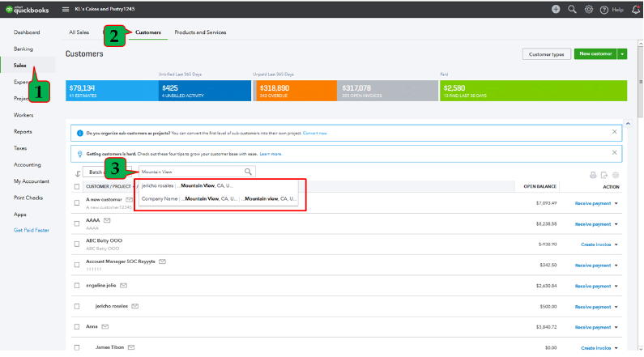Expand action arrow for ABC Betty OOO row
Image resolution: width=644 pixels, height=357 pixels.
tap(616, 244)
